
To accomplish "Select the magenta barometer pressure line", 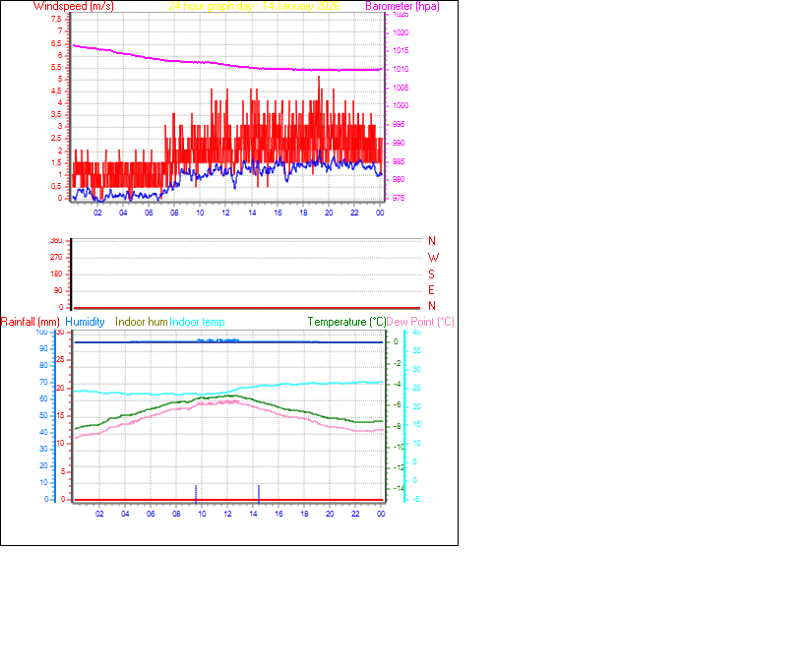I will tap(197, 61).
